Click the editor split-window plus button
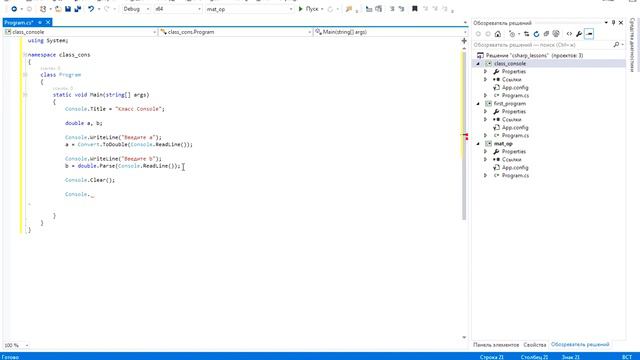Image resolution: width=640 pixels, height=360 pixels. point(464,41)
